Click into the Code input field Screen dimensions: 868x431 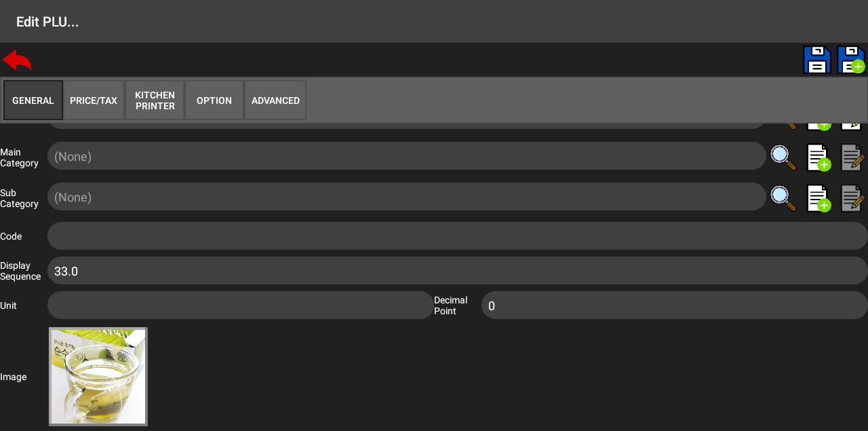[458, 236]
